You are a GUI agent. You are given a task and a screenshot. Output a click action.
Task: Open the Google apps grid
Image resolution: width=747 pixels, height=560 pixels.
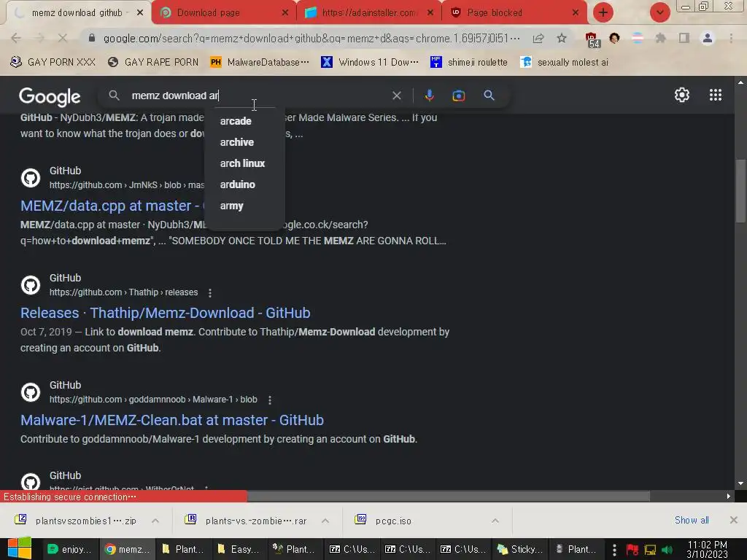[715, 95]
